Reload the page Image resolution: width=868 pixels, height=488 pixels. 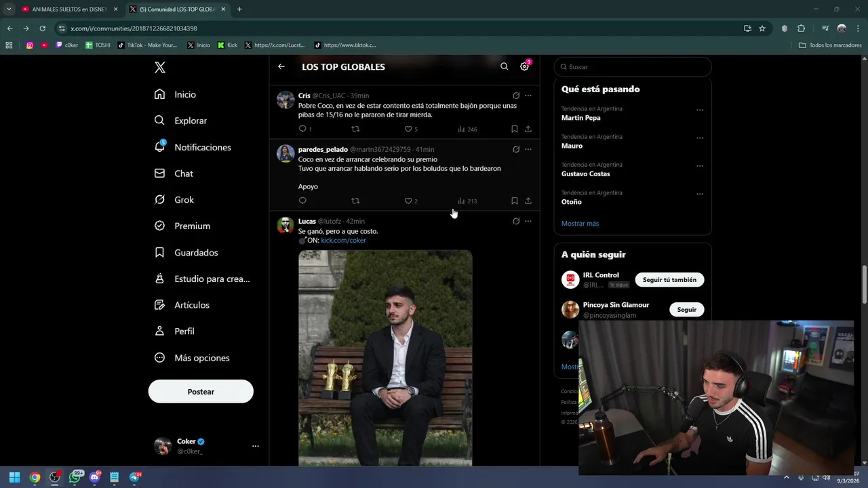(x=42, y=28)
